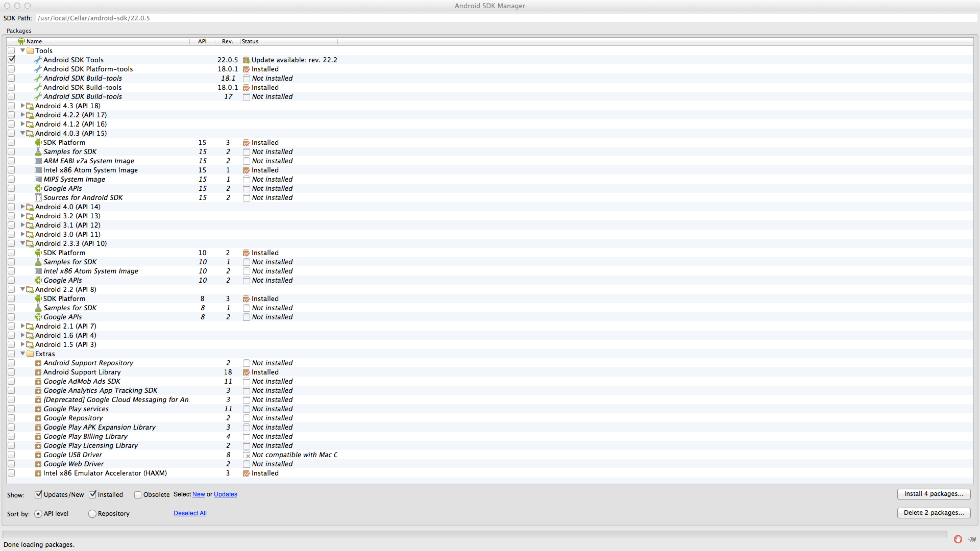Click Intel x86 Atom icon under API 10
This screenshot has height=551, width=980.
38,271
